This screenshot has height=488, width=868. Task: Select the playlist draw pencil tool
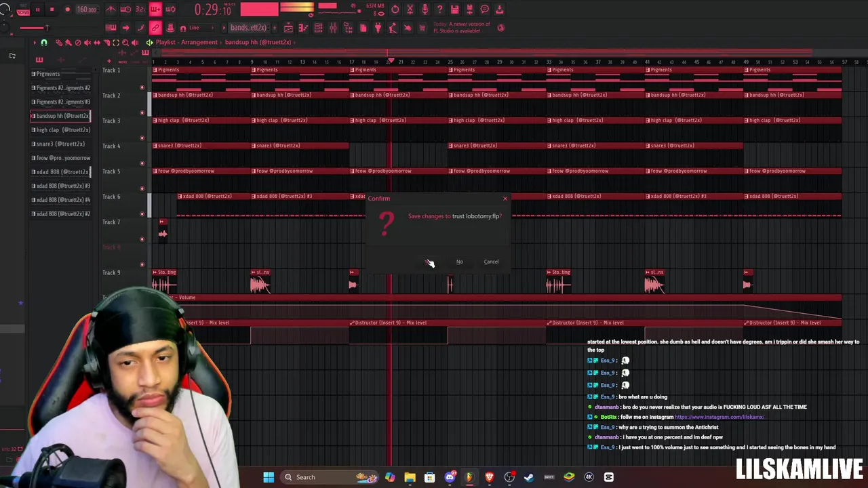tap(59, 42)
